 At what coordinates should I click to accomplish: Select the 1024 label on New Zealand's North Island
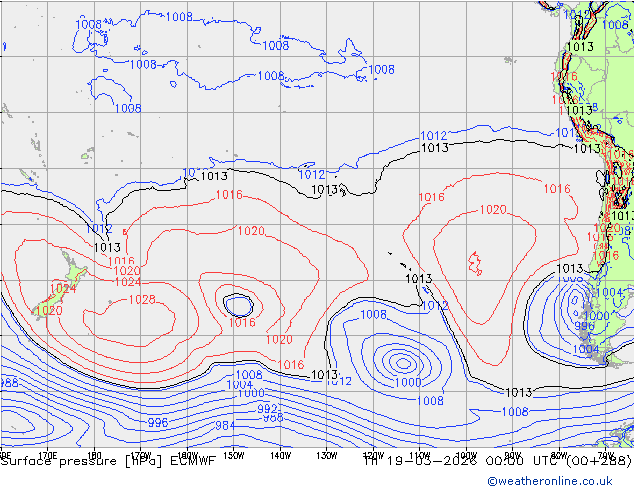63,288
